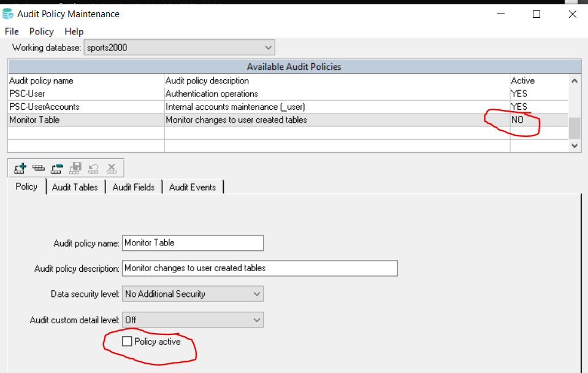
Task: Click the add new policy record icon
Action: click(x=20, y=168)
